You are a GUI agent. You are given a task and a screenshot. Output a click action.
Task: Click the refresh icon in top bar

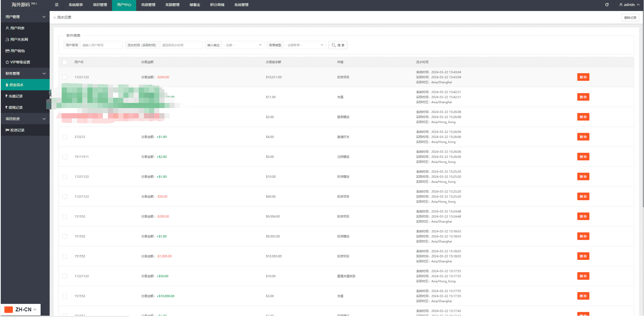607,5
